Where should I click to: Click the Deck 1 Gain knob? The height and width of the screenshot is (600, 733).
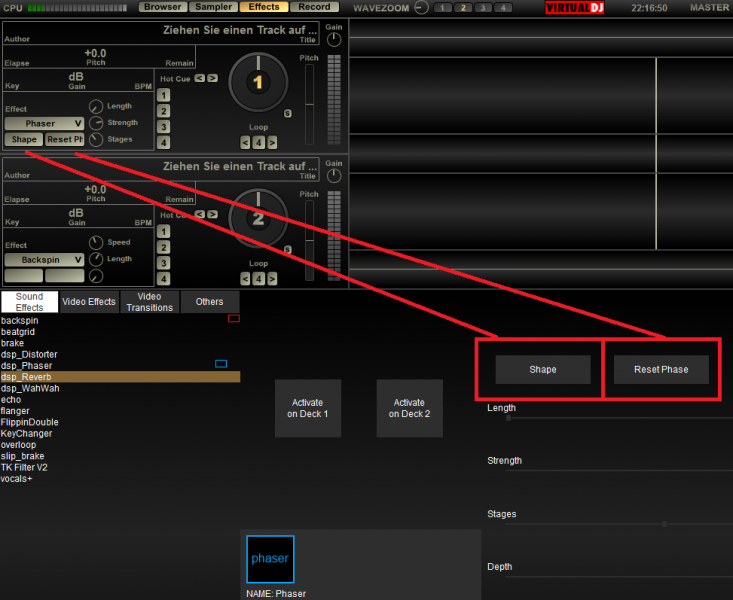coord(334,40)
